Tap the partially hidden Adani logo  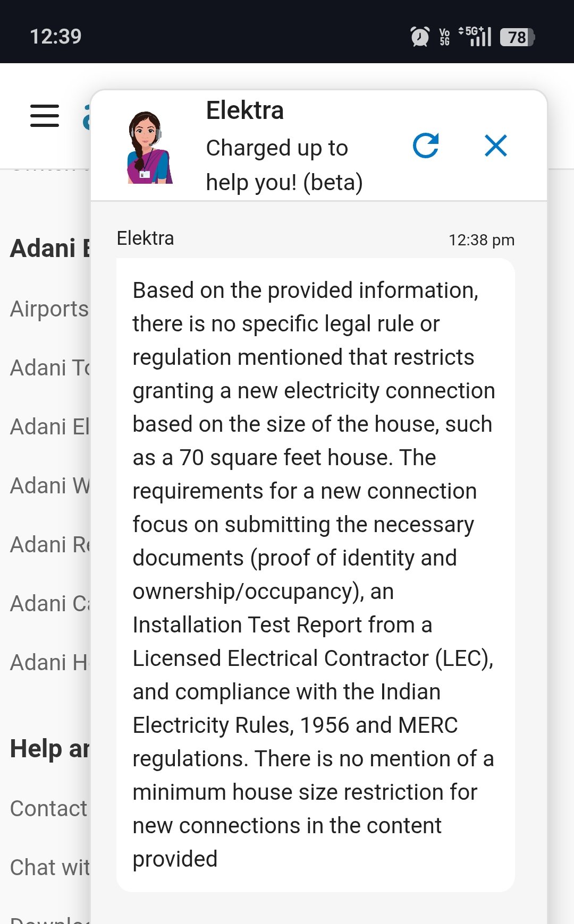pyautogui.click(x=86, y=117)
